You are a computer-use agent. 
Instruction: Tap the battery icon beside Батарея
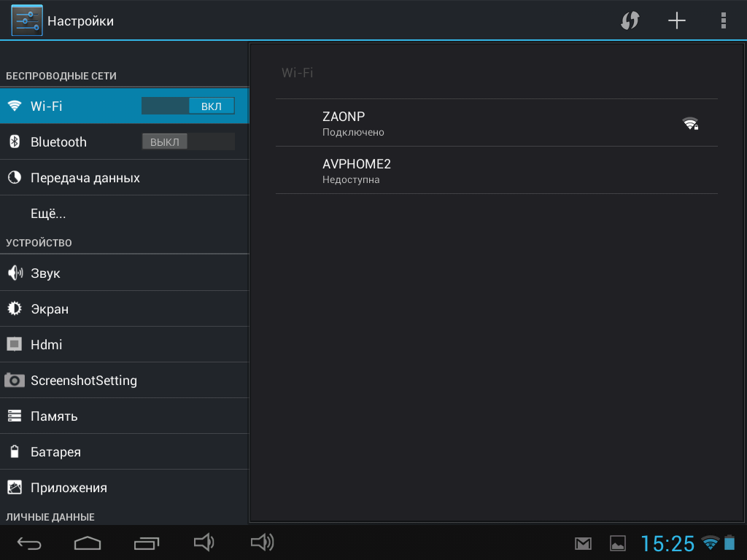15,451
